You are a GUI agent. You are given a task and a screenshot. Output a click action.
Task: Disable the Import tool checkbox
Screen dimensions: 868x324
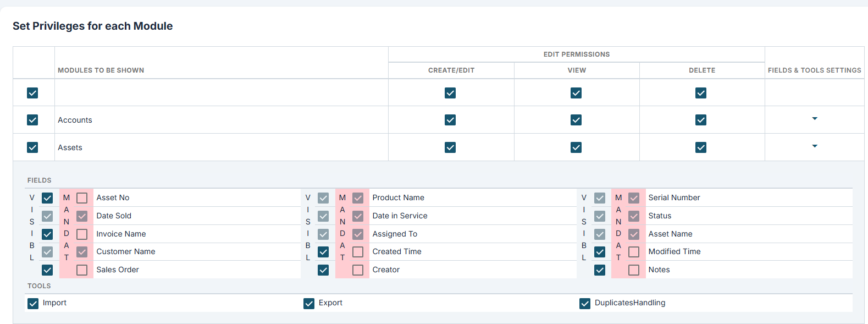33,304
